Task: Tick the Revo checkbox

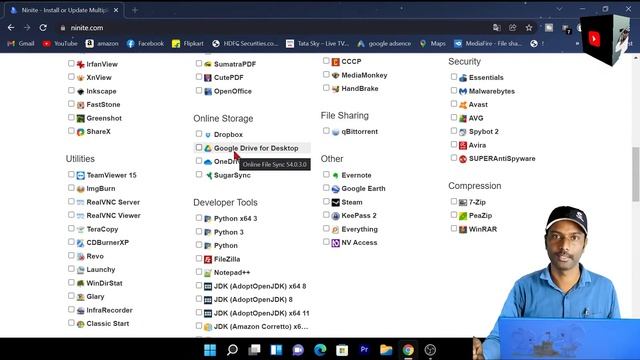Action: pyautogui.click(x=71, y=256)
